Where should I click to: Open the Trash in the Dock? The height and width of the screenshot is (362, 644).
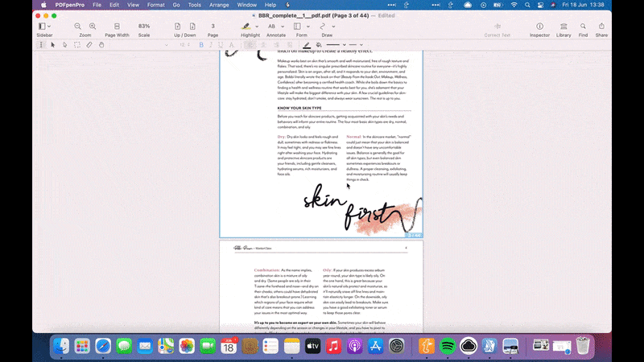(582, 346)
